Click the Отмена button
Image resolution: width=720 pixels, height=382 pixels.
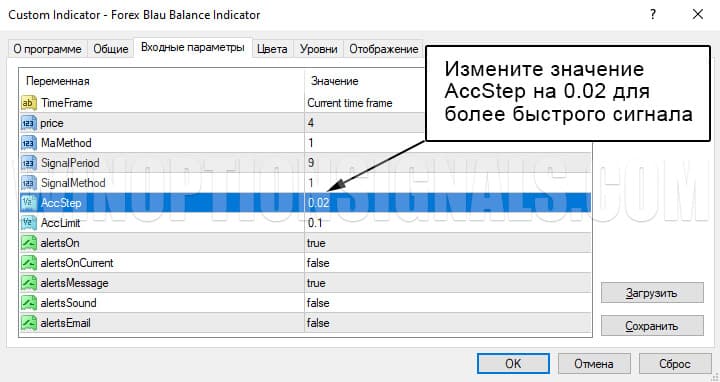[x=594, y=364]
